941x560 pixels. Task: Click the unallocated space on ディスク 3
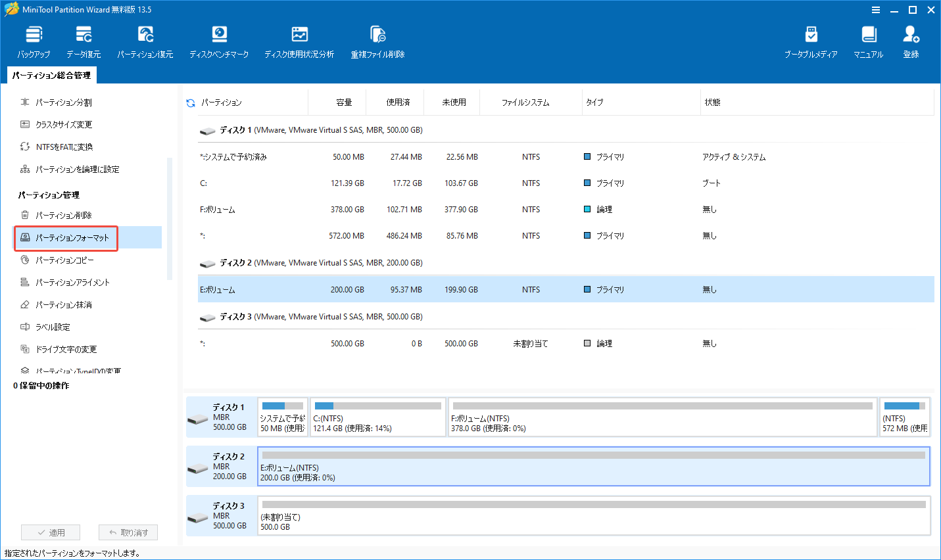coord(592,516)
